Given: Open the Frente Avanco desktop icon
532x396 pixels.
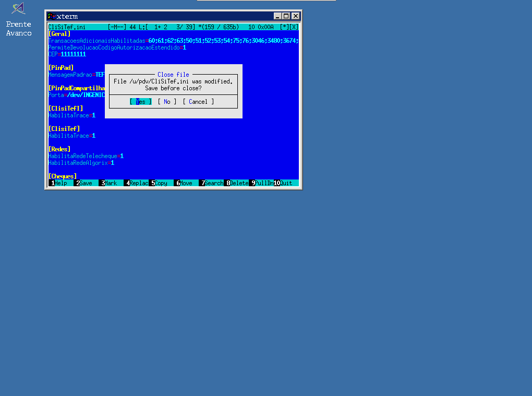Looking at the screenshot, I should [19, 19].
